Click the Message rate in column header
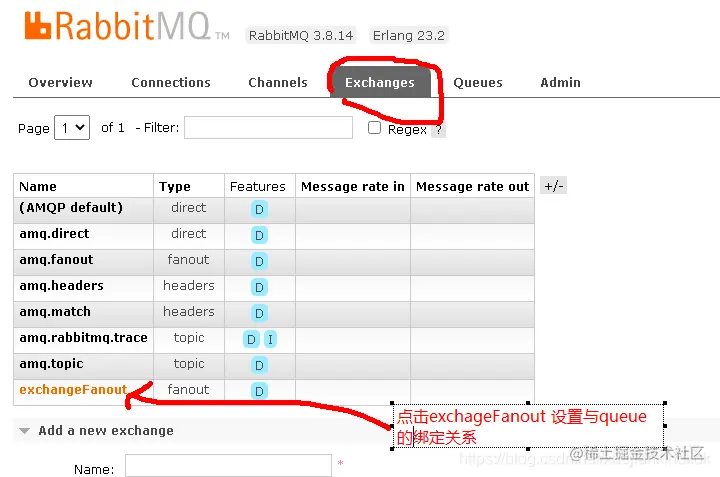Image resolution: width=720 pixels, height=477 pixels. (x=353, y=186)
